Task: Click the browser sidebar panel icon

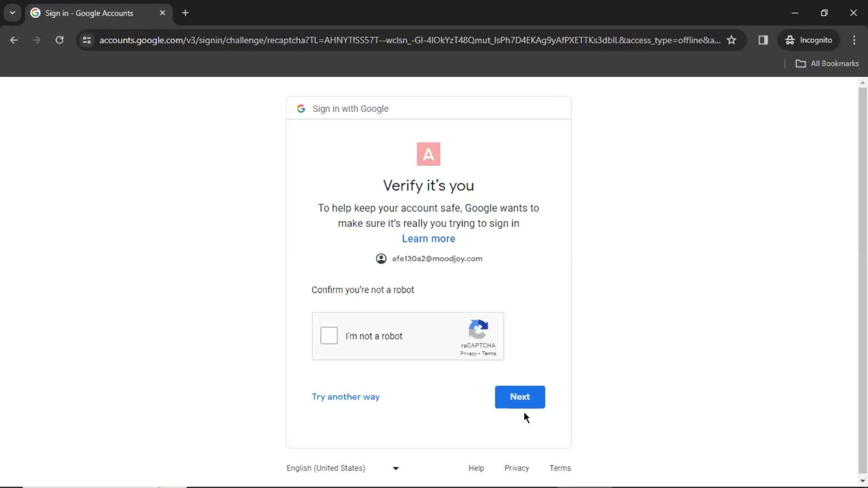Action: (763, 40)
